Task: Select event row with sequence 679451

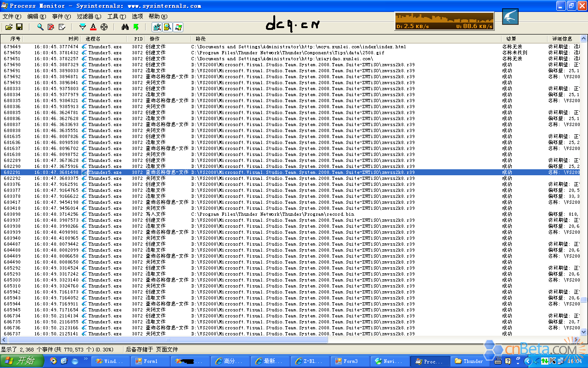Action: tap(290, 58)
